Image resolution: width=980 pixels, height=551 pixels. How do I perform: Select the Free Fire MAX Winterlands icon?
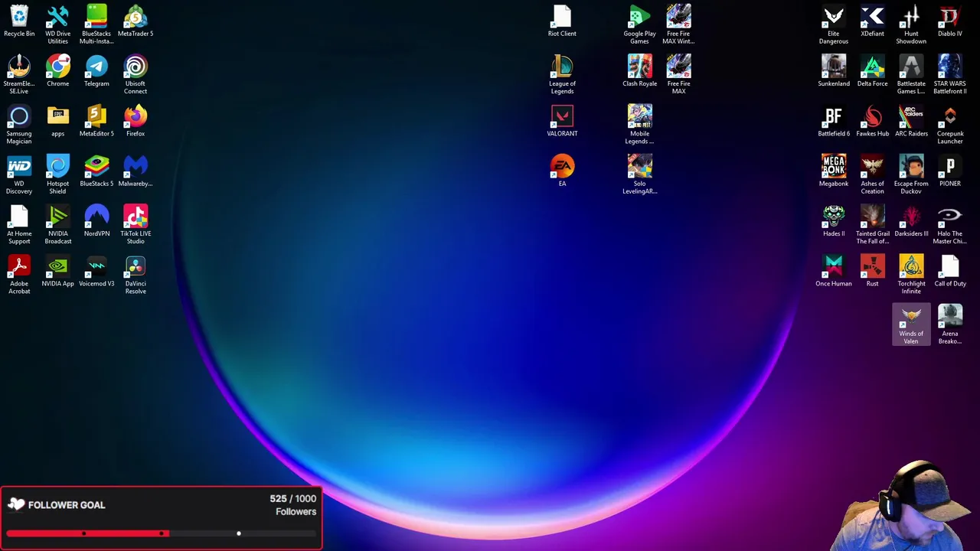tap(678, 16)
